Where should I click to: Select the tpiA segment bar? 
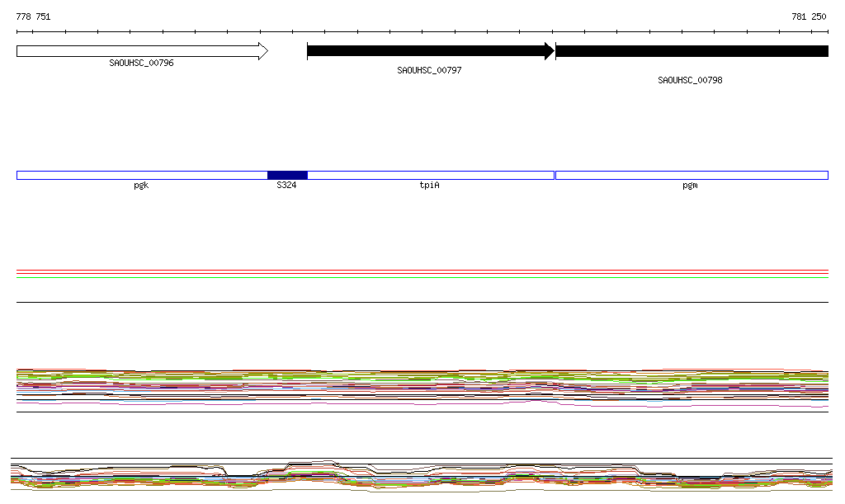[430, 175]
